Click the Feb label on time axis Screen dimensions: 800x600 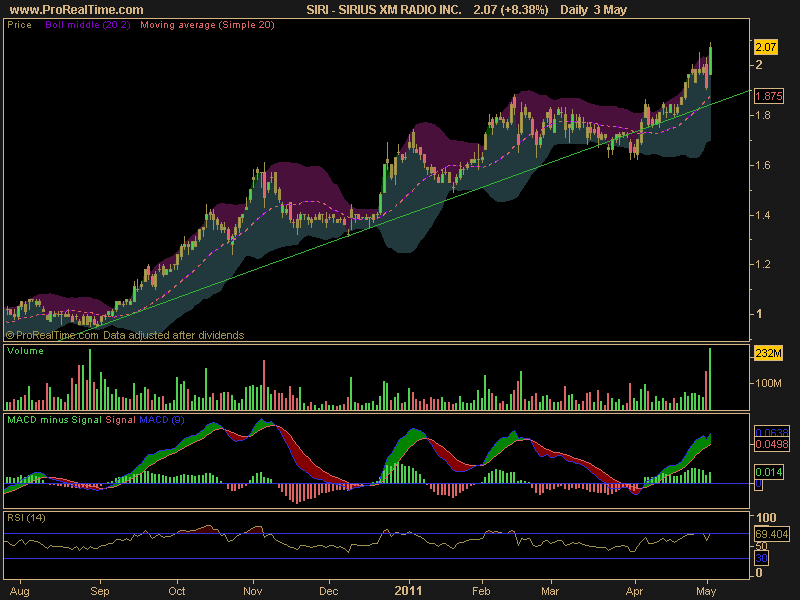[481, 591]
